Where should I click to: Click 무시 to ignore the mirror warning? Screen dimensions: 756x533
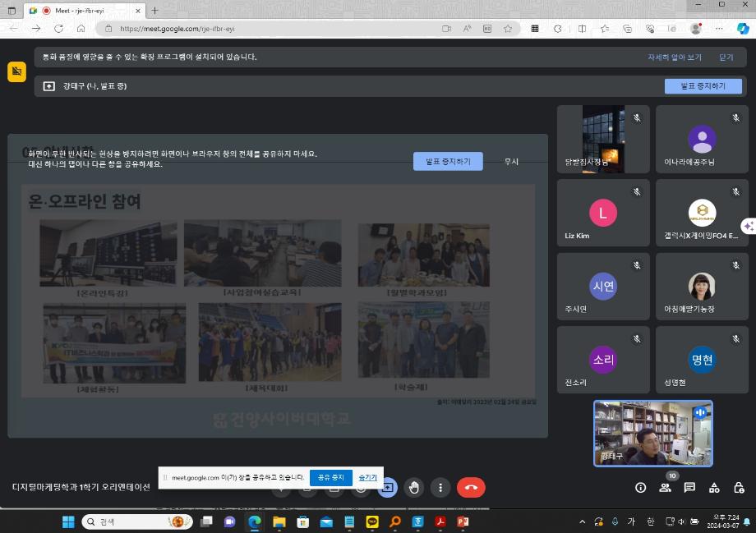pyautogui.click(x=511, y=162)
